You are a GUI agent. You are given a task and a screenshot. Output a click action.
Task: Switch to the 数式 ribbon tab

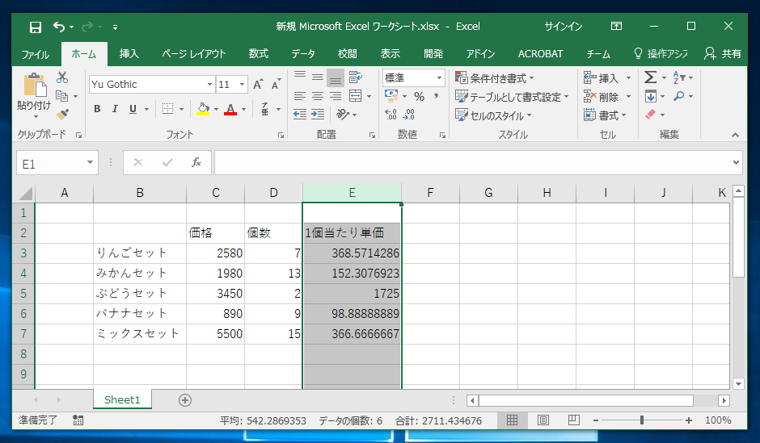coord(258,54)
